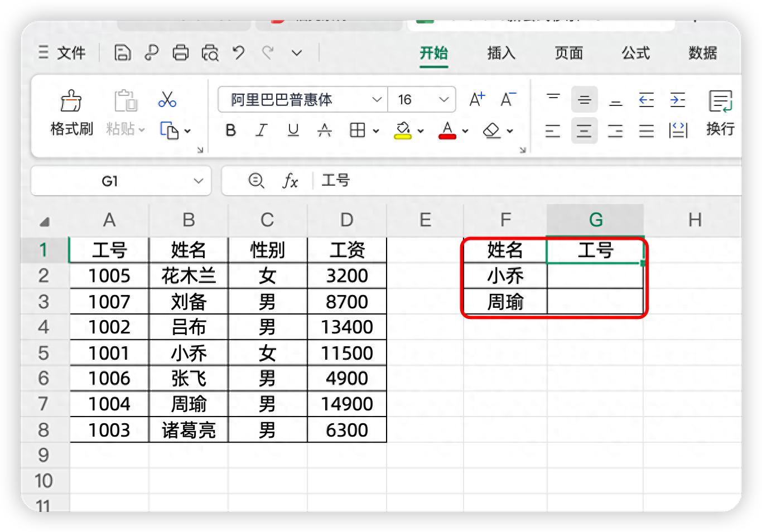Cut selection with the scissors icon

tap(167, 100)
